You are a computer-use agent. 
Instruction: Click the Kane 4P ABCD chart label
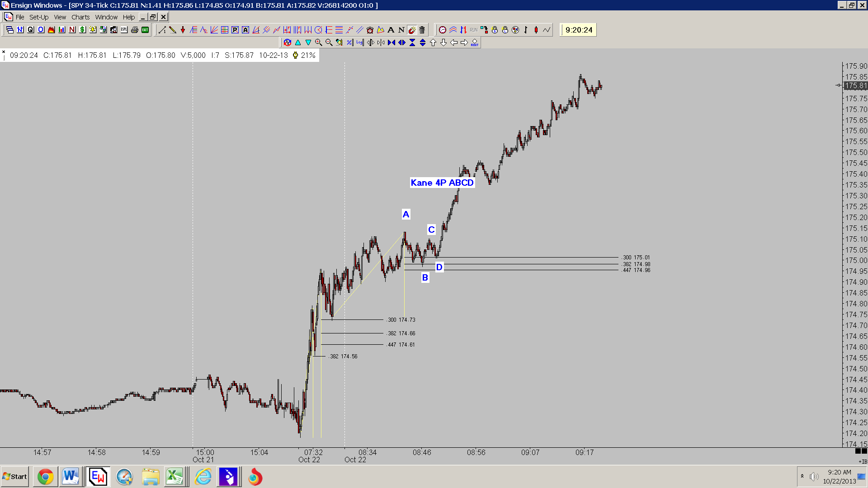(x=442, y=183)
